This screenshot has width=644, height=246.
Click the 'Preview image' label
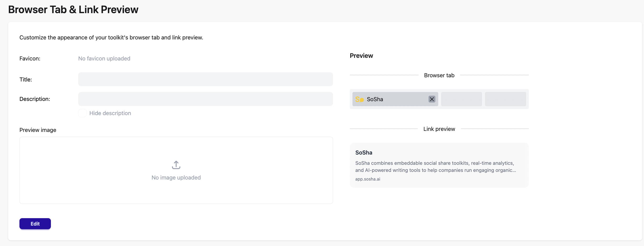click(38, 130)
